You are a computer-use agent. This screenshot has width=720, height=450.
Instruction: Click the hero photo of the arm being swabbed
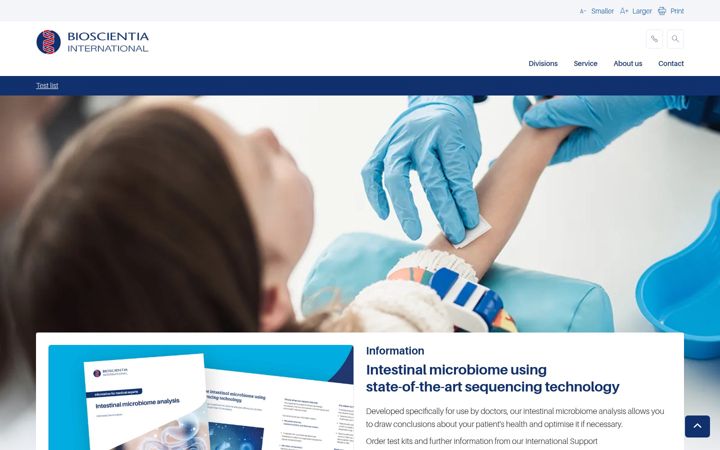pos(360,214)
